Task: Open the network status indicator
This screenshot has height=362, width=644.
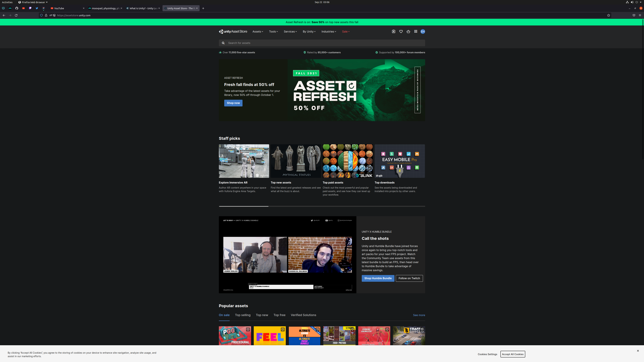Action: click(x=627, y=2)
